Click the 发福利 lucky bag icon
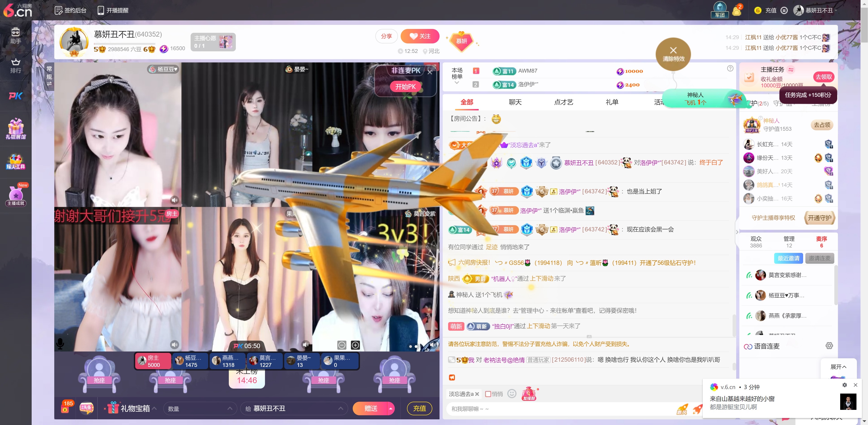Viewport: 868px width, 425px height. 529,393
